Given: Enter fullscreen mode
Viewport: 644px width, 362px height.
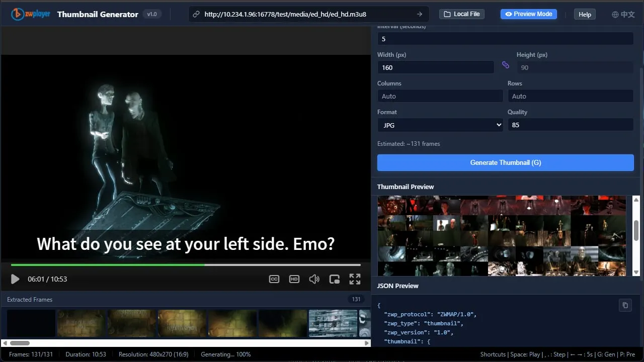Looking at the screenshot, I should pos(355,279).
